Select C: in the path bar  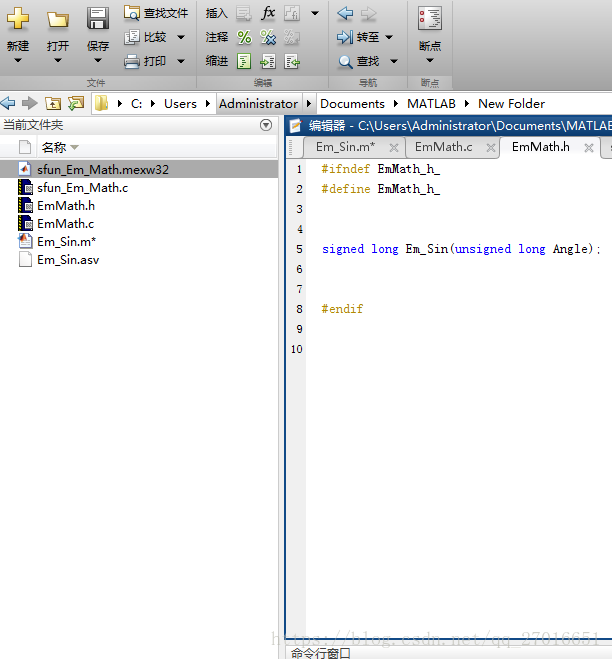coord(137,103)
